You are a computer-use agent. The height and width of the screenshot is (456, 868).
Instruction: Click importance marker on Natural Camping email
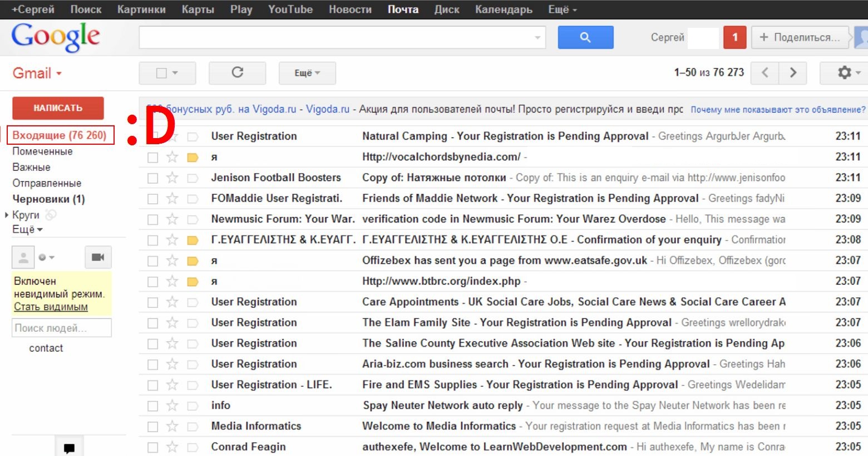click(193, 136)
